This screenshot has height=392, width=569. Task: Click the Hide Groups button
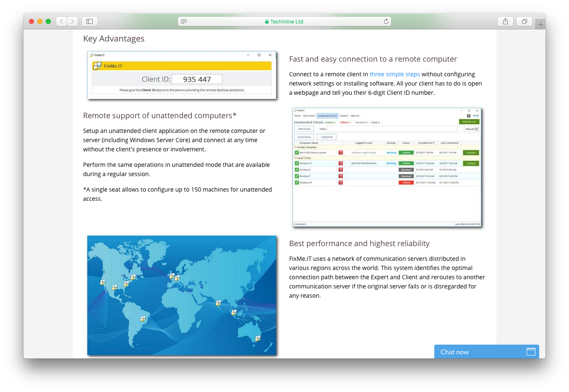click(x=304, y=129)
